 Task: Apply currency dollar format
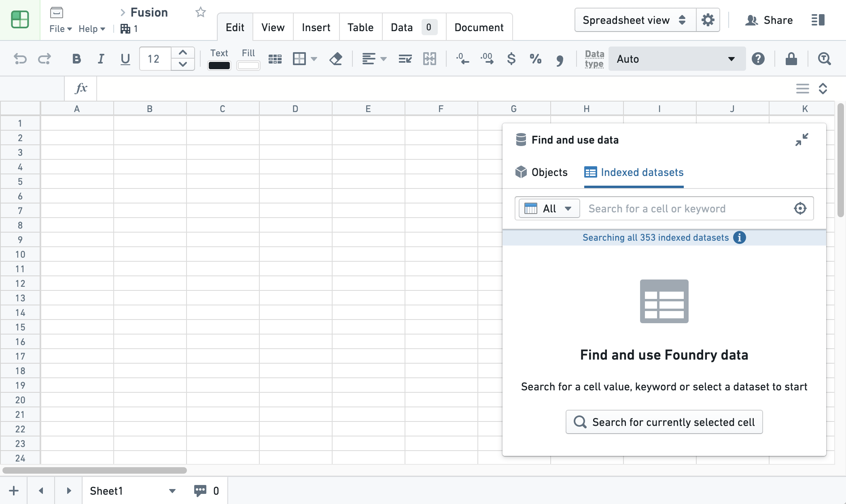point(511,59)
